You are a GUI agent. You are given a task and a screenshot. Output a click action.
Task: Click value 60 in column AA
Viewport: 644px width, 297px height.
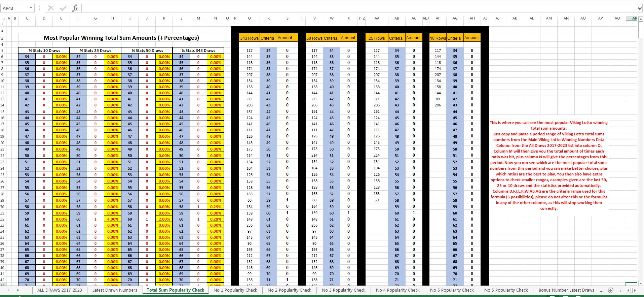377,200
